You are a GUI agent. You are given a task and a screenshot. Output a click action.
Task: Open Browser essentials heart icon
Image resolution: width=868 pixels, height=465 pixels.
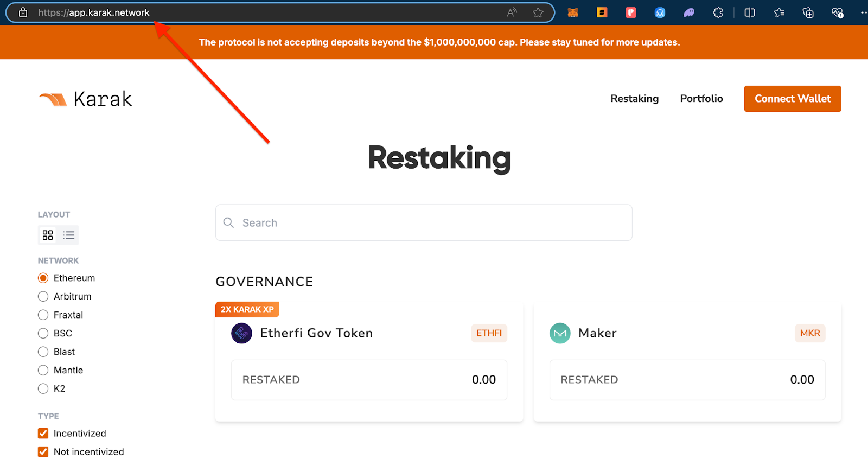(837, 12)
